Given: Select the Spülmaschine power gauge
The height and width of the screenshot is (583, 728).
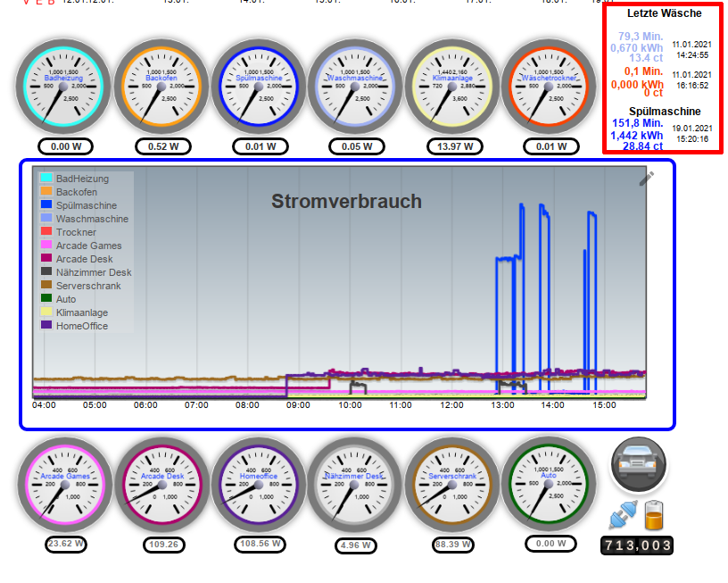Looking at the screenshot, I should tap(259, 87).
